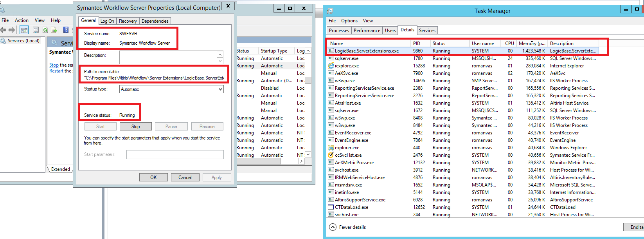Open the Action menu in the Services window

22,20
